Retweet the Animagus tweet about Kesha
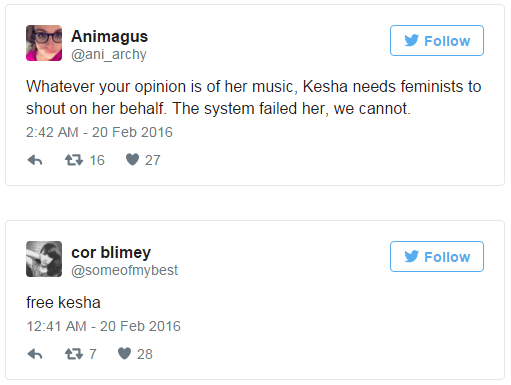 click(x=74, y=160)
